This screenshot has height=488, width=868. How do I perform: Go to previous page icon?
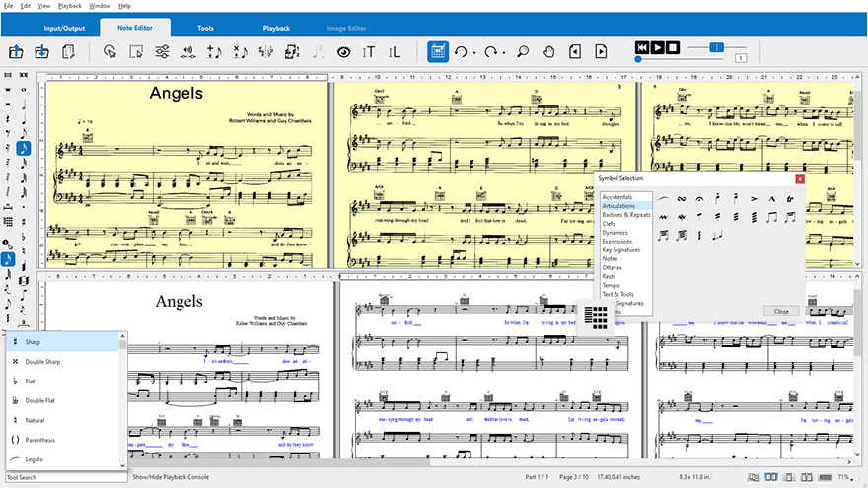(575, 52)
